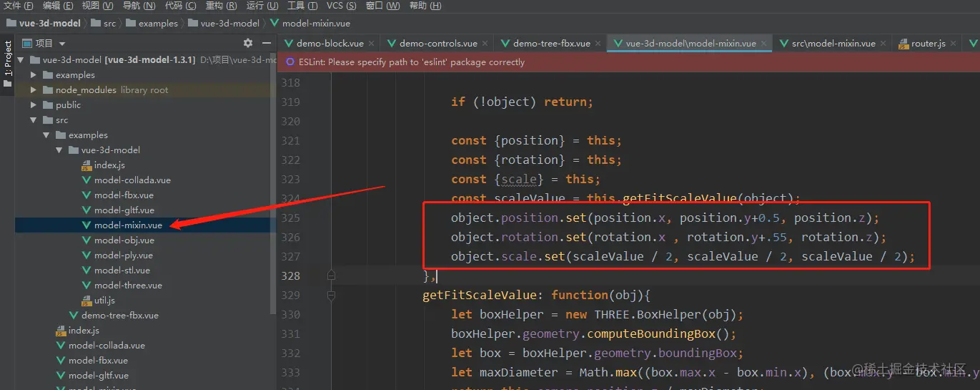Viewport: 980px width, 390px height.
Task: Switch to the src\model-mixin.vue tab
Action: point(833,44)
